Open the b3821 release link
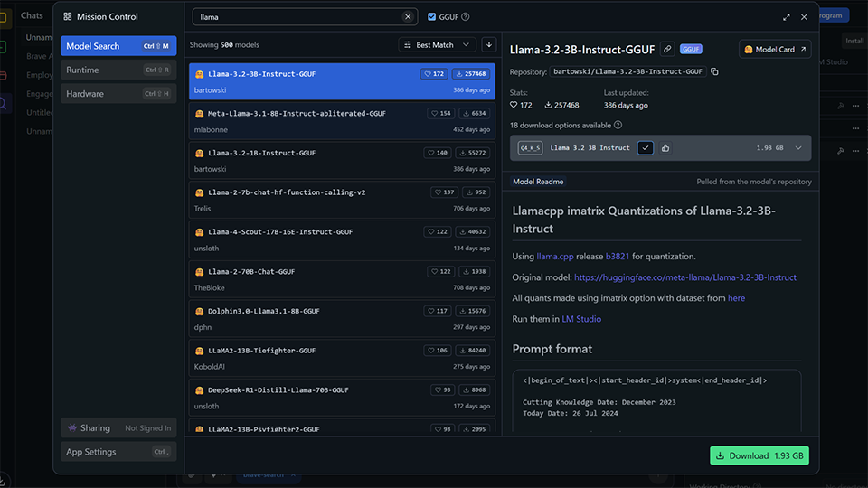 [x=618, y=256]
